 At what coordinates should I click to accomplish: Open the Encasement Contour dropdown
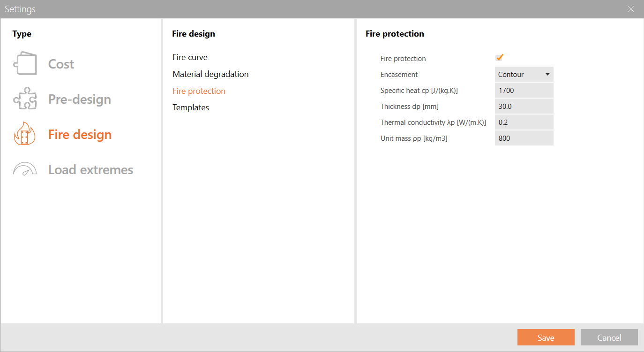pos(524,74)
